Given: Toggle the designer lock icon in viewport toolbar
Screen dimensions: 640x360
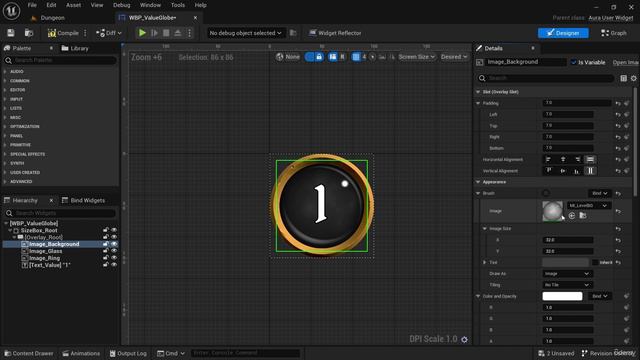Looking at the screenshot, I should coord(319,57).
